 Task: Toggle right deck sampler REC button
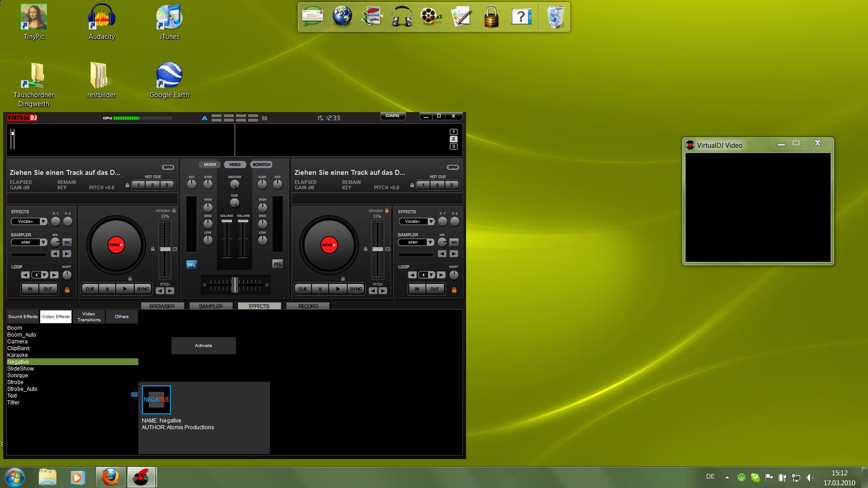tap(454, 243)
